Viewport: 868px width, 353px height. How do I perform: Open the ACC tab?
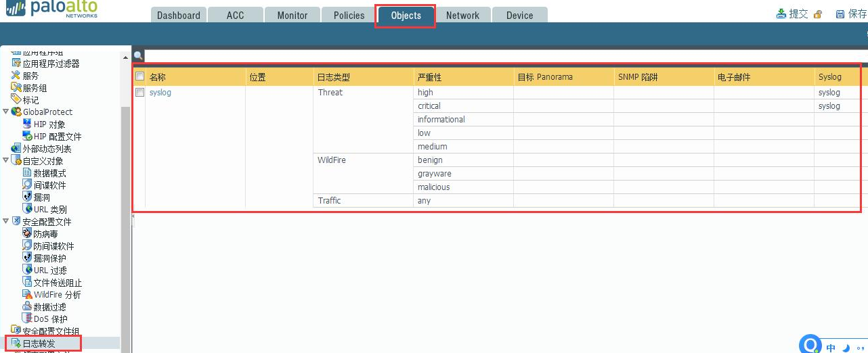[236, 15]
